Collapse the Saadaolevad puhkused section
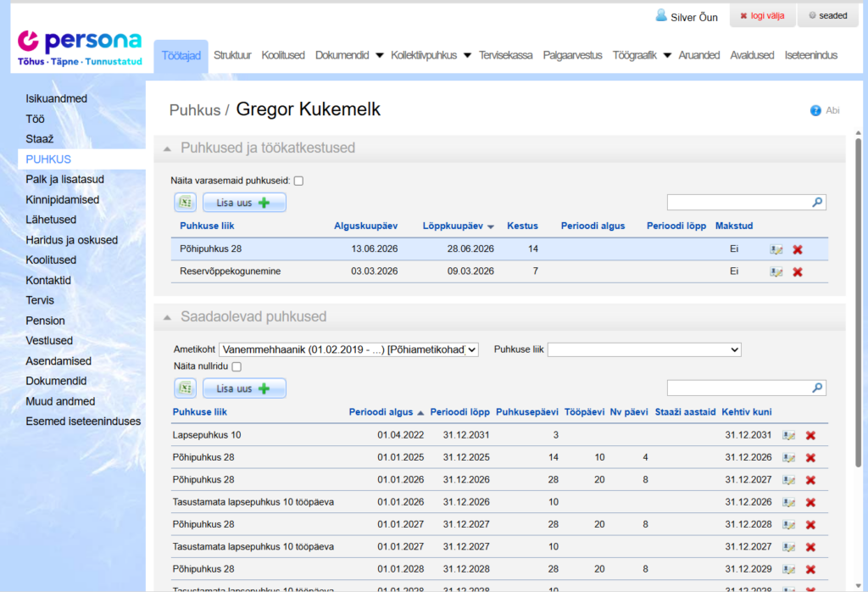Viewport: 868px width, 592px height. tap(168, 317)
